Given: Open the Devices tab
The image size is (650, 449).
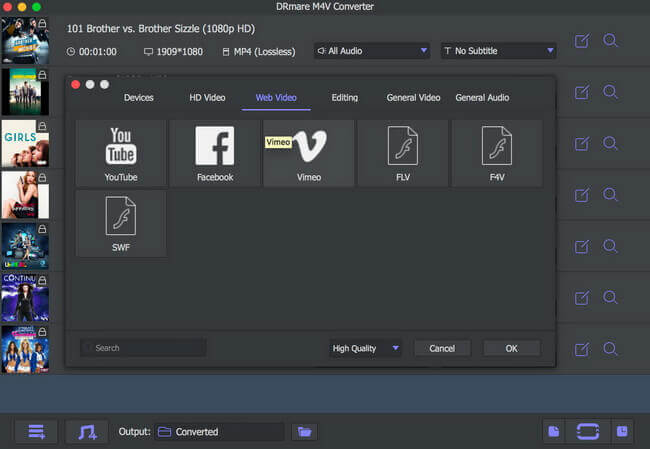Looking at the screenshot, I should pos(138,98).
